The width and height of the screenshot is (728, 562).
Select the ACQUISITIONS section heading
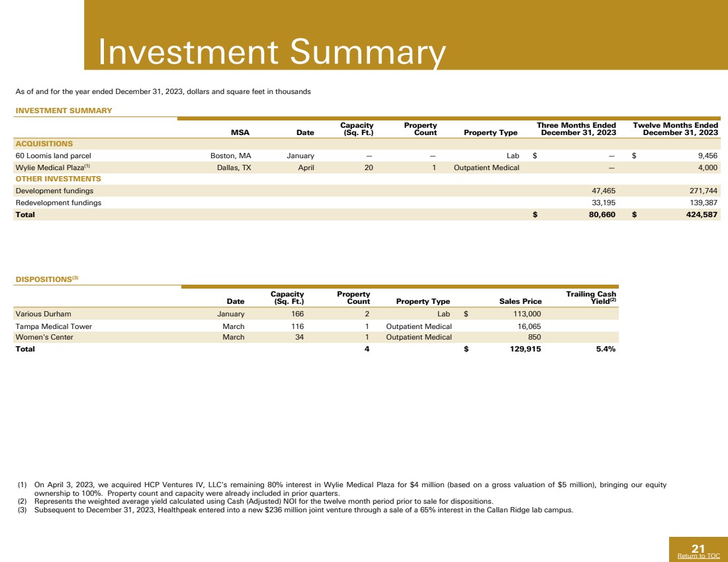[44, 144]
